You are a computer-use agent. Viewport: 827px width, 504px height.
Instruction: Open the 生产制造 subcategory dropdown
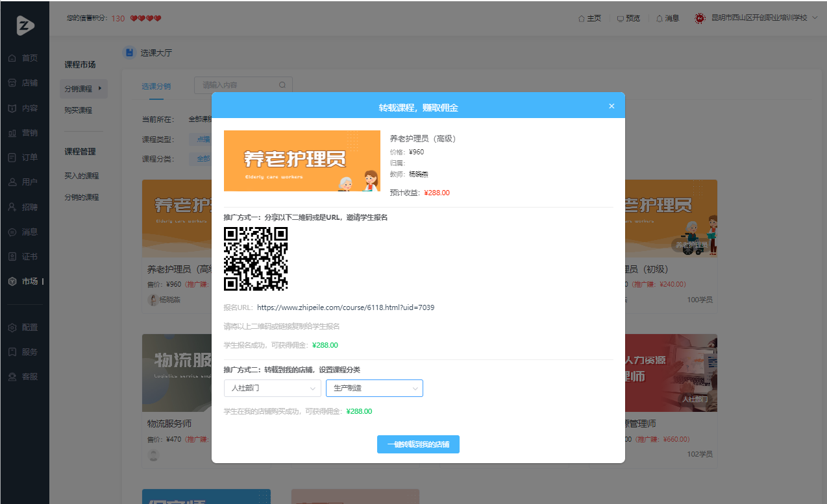pos(375,388)
